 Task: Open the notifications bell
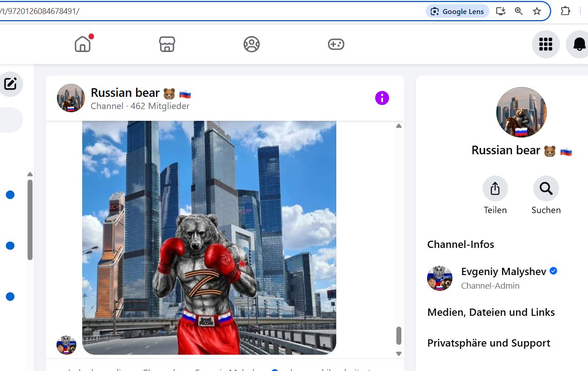[579, 44]
